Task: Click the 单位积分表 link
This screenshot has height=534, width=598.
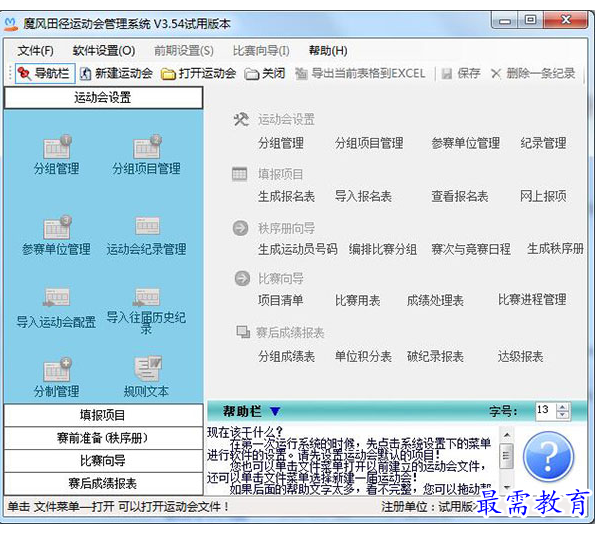Action: 363,357
